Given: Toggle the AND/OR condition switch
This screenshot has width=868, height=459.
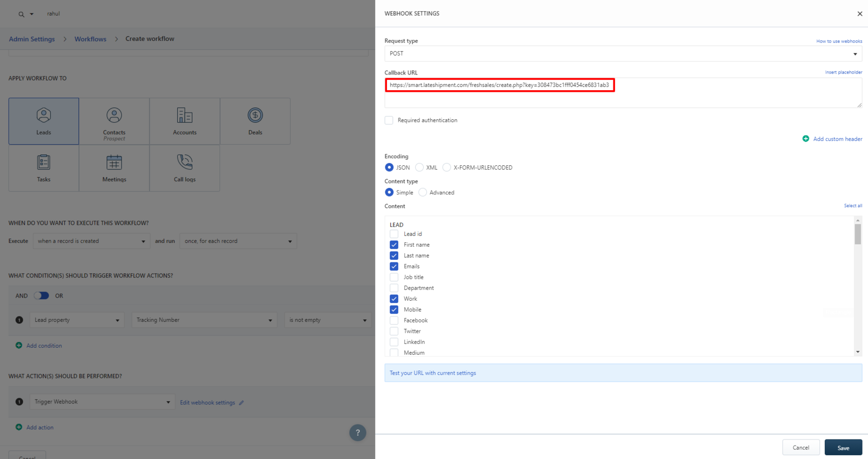Looking at the screenshot, I should point(41,296).
